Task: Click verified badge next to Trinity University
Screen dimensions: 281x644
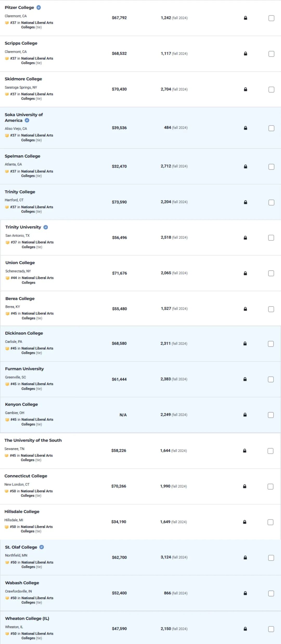Action: click(46, 227)
